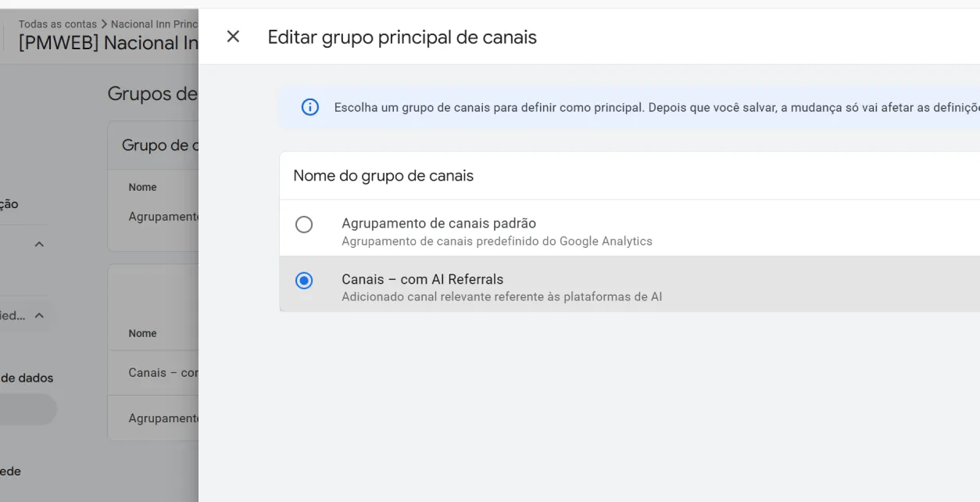Screen dimensions: 980x502
Task: Click the Nacional Inn Princ breadcrumb link
Action: pos(155,24)
